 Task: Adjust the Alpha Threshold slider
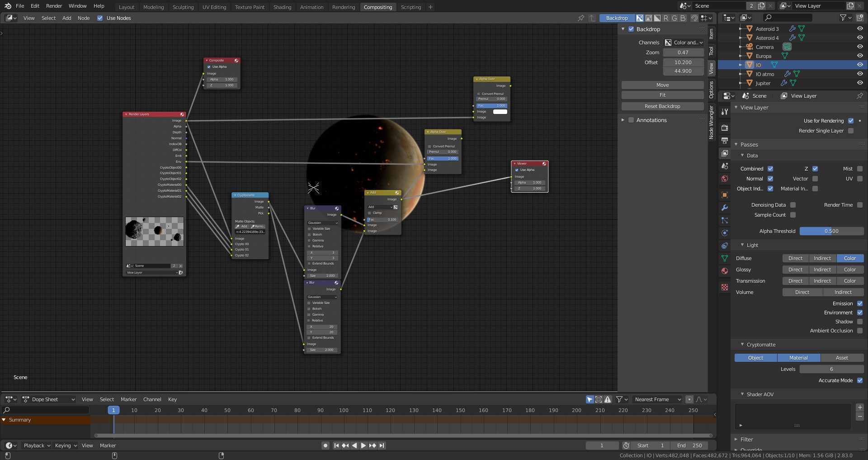point(831,231)
